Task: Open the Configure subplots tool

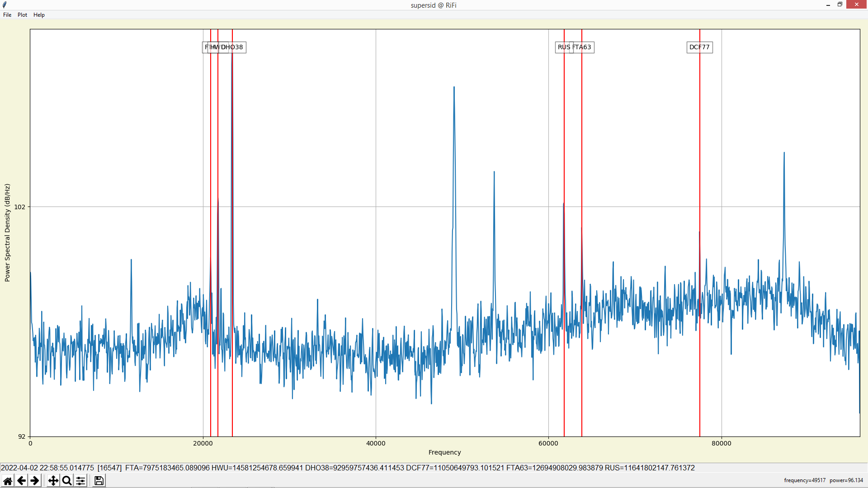Action: point(80,481)
